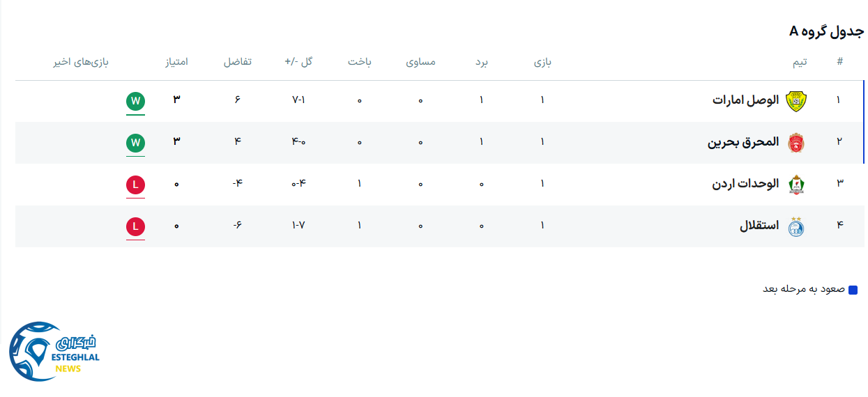Viewport: 868px width, 397px height.
Task: Click the red L badge for الوحدات اردن
Action: [x=135, y=185]
